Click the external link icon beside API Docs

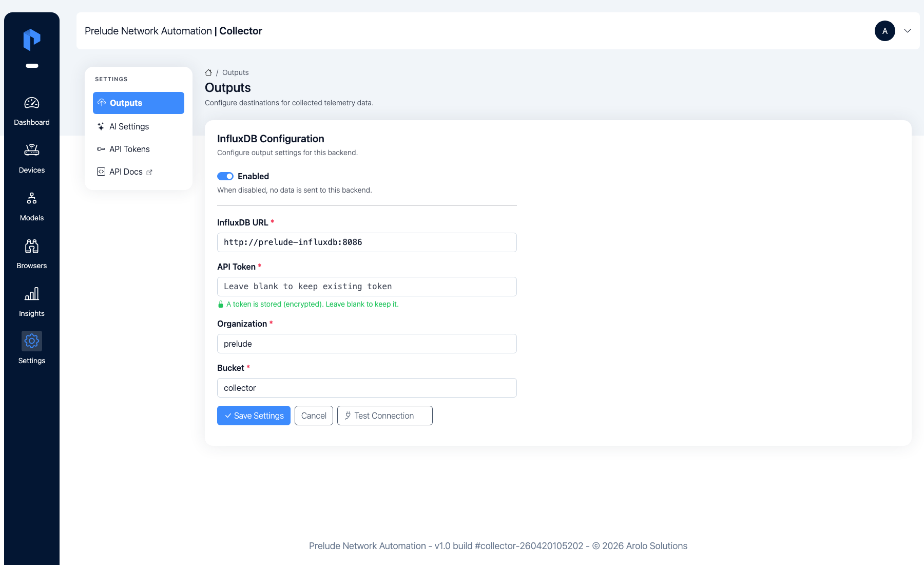pyautogui.click(x=149, y=172)
